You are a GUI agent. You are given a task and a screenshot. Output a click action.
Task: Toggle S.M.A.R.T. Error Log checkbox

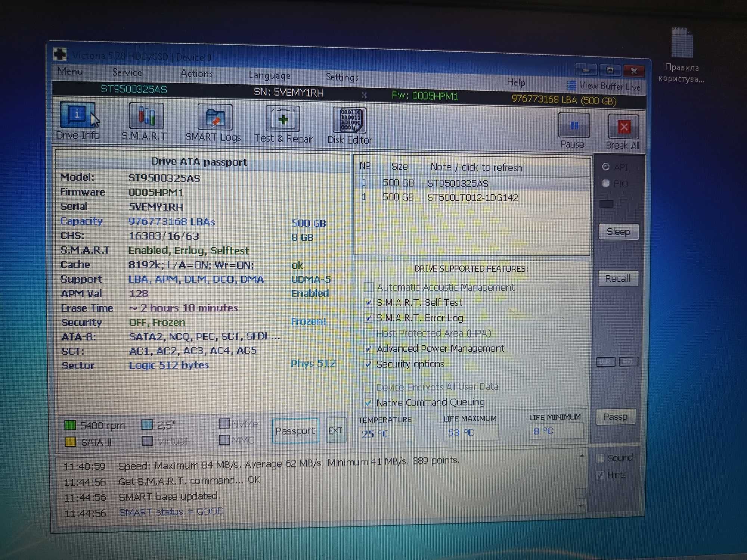(368, 317)
